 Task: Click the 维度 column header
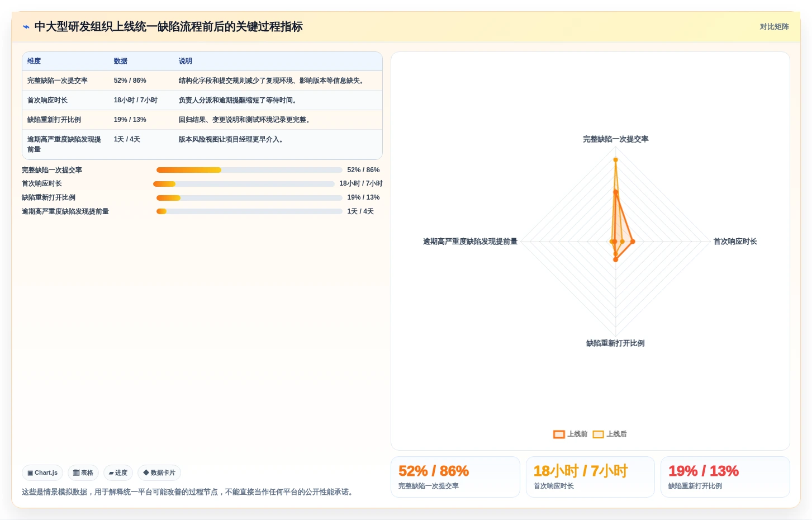(x=34, y=62)
